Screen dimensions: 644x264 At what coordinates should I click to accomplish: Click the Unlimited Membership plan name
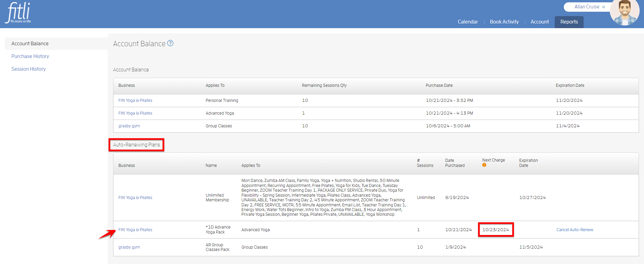coord(217,198)
